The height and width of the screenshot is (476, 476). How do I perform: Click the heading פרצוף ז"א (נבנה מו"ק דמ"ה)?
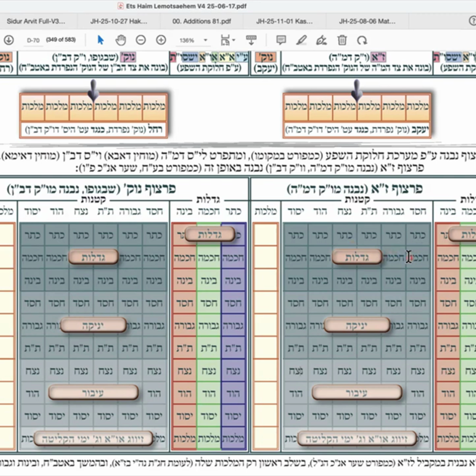point(355,189)
